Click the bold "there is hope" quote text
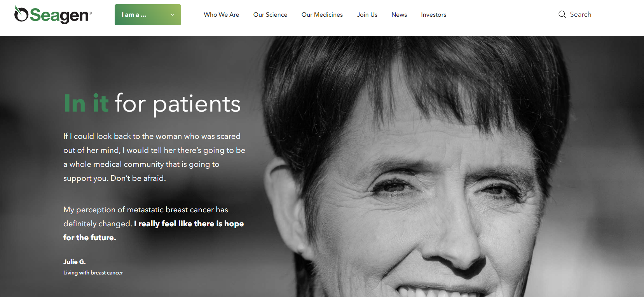Viewport: 644px width, 297px height. click(x=219, y=224)
